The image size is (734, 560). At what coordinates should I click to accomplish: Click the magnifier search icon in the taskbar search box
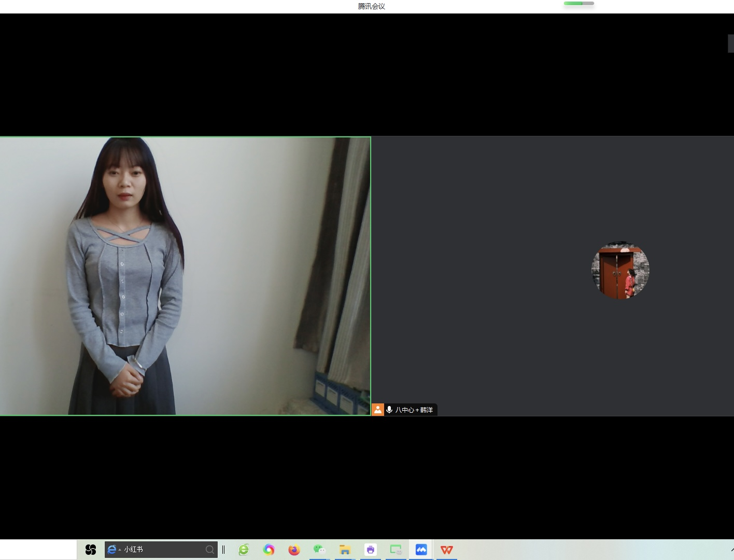click(209, 550)
